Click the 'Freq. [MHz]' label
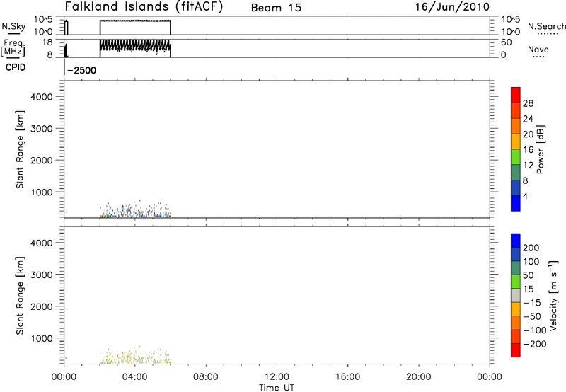Screen dimensions: 566x392 [x=13, y=47]
